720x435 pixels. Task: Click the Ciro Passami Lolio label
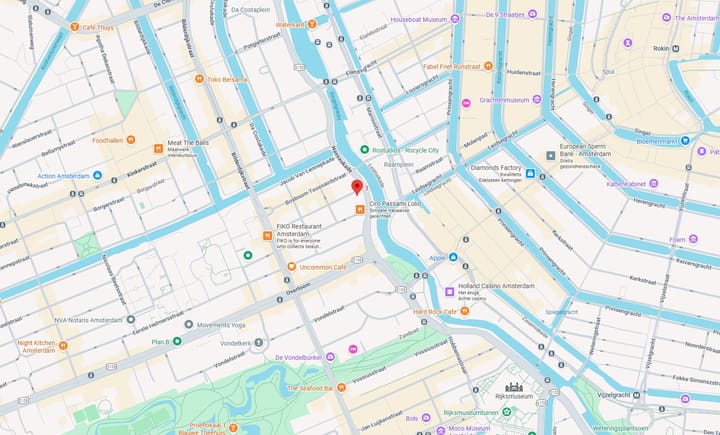tap(395, 203)
